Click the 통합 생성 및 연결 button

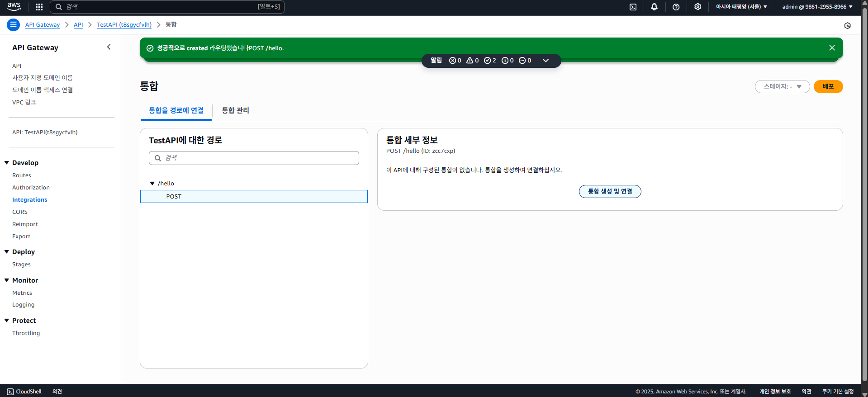[x=610, y=191]
